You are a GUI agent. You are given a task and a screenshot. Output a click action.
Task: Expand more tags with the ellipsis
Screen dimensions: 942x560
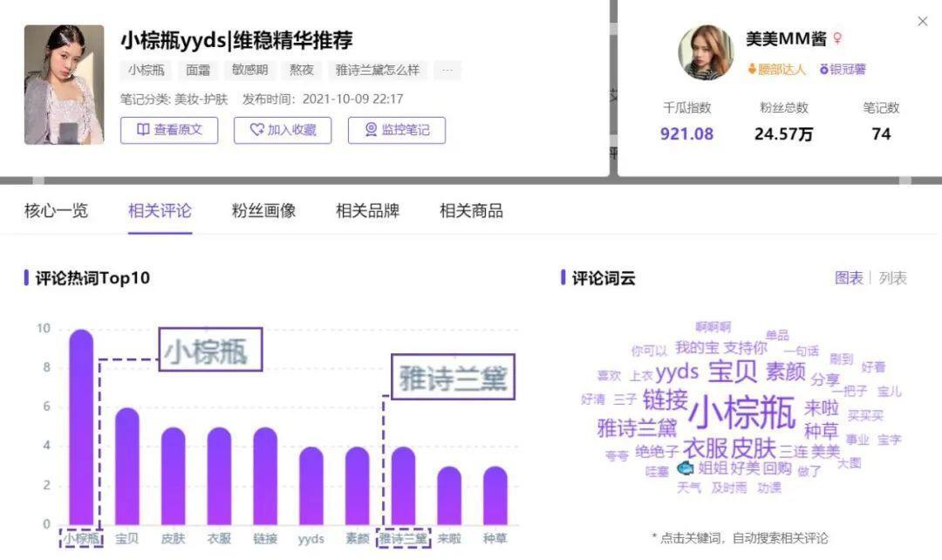(447, 71)
